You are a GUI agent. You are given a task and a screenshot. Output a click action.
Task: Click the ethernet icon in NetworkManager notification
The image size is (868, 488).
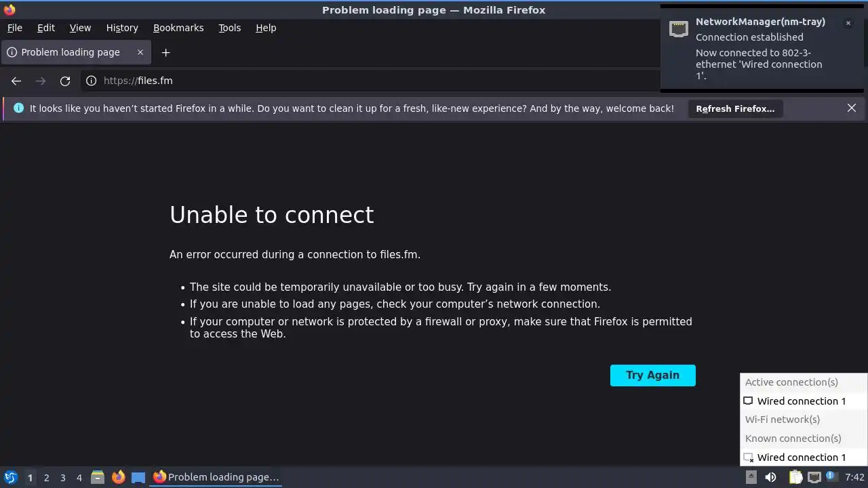pyautogui.click(x=679, y=28)
